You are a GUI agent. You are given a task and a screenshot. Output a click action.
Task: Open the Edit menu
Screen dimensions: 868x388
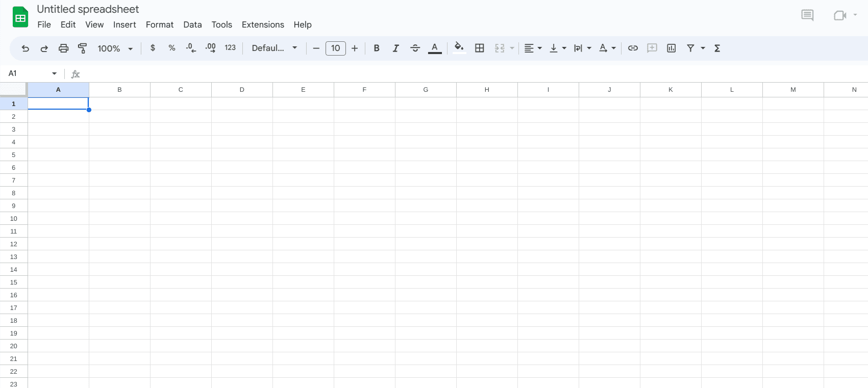point(68,24)
